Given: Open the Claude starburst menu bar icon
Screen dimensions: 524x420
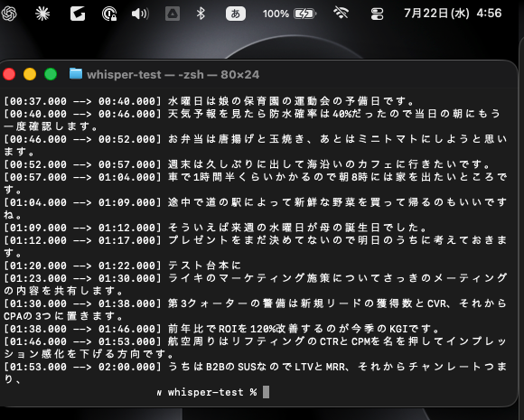Looking at the screenshot, I should pos(42,14).
